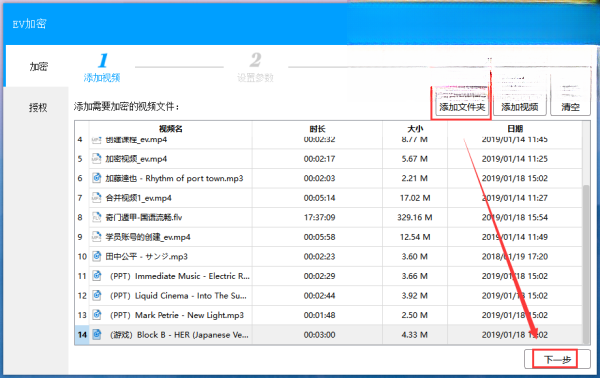This screenshot has width=600, height=378.
Task: Click size 2.50 M cell
Action: (415, 315)
